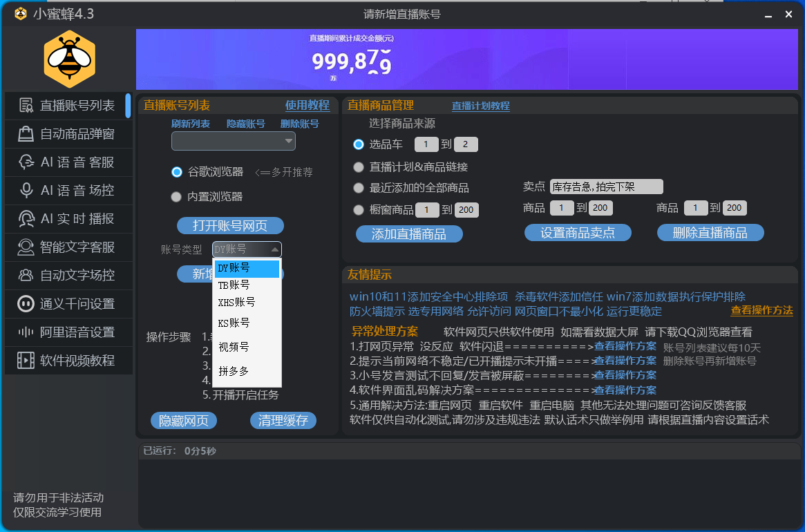The height and width of the screenshot is (532, 805).
Task: Choose DY账号 from account type list
Action: (x=247, y=268)
